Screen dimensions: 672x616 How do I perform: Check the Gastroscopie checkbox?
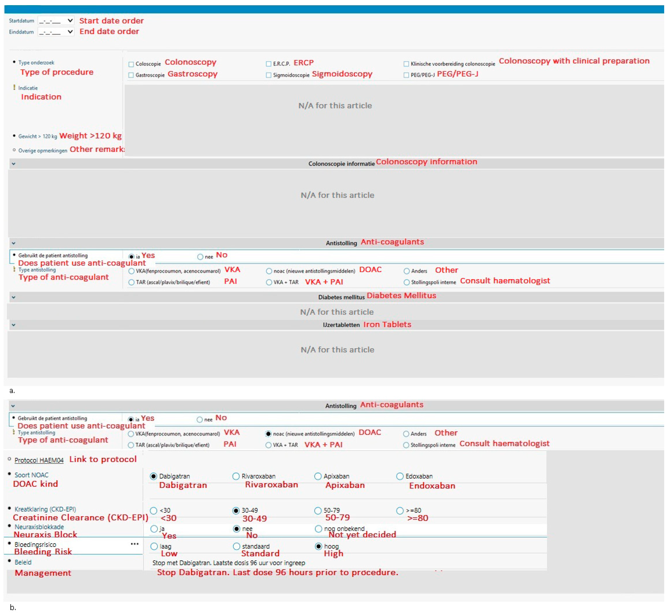tap(131, 75)
